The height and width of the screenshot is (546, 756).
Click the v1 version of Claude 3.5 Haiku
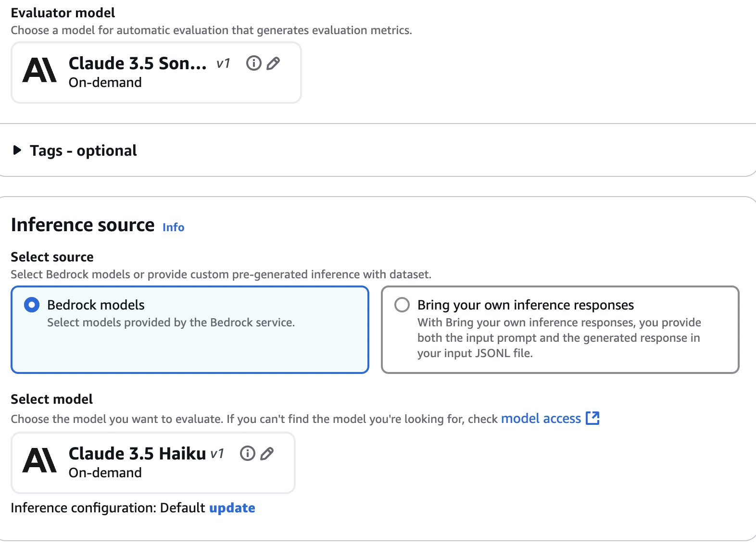point(217,454)
